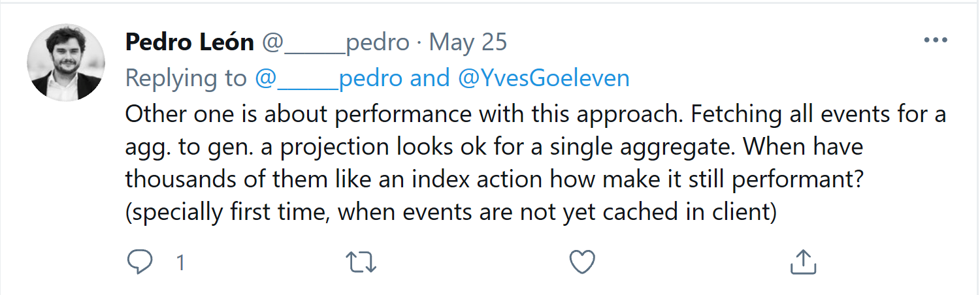Click empty space between like and share icons
This screenshot has height=295, width=980.
(693, 262)
